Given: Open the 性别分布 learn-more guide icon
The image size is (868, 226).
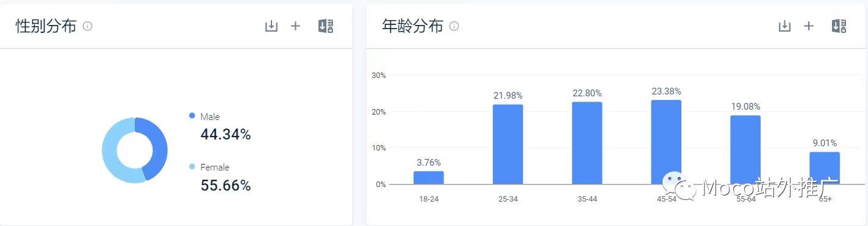Looking at the screenshot, I should tap(326, 26).
